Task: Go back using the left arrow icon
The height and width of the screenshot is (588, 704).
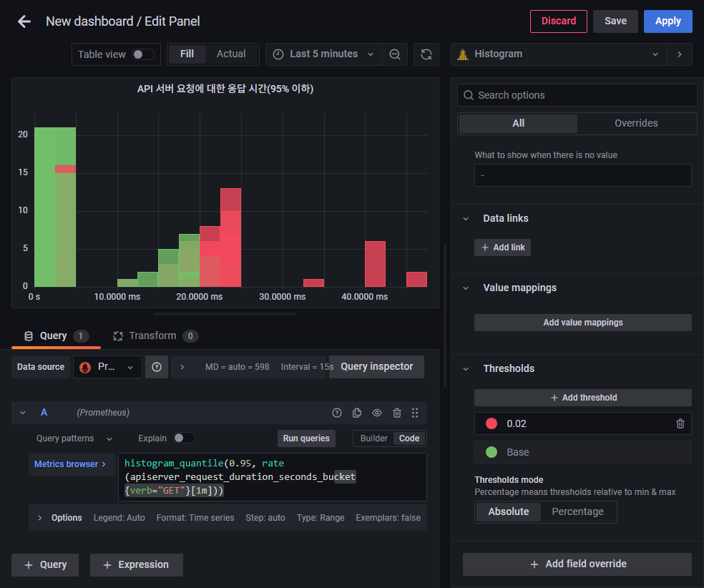Action: point(24,21)
